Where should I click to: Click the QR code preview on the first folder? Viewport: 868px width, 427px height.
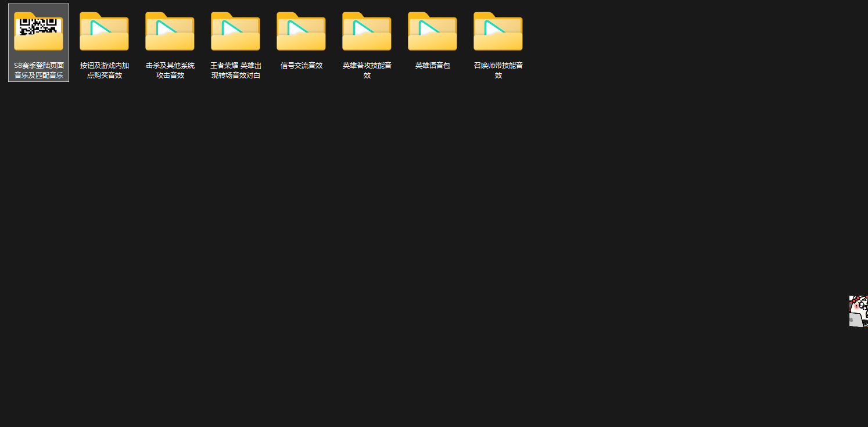pyautogui.click(x=38, y=25)
